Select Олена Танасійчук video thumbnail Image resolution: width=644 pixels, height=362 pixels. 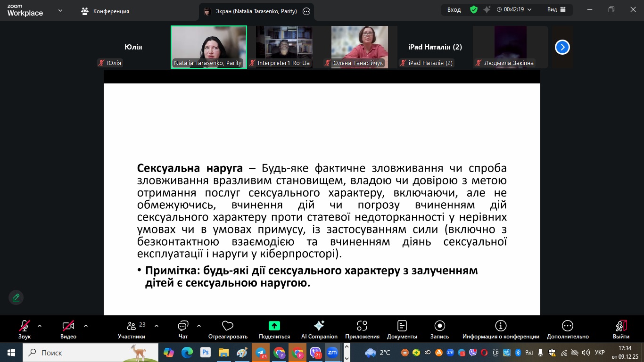(359, 47)
